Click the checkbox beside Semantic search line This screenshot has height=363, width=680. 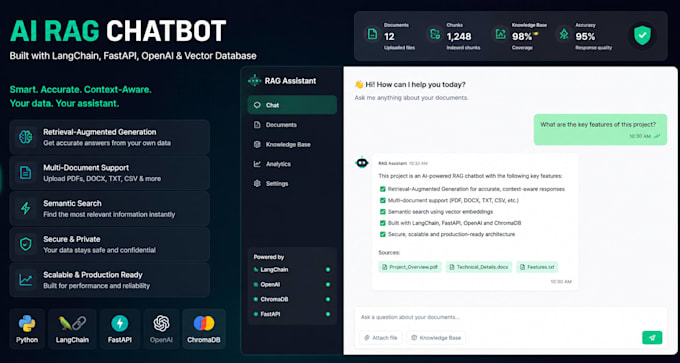click(x=382, y=212)
